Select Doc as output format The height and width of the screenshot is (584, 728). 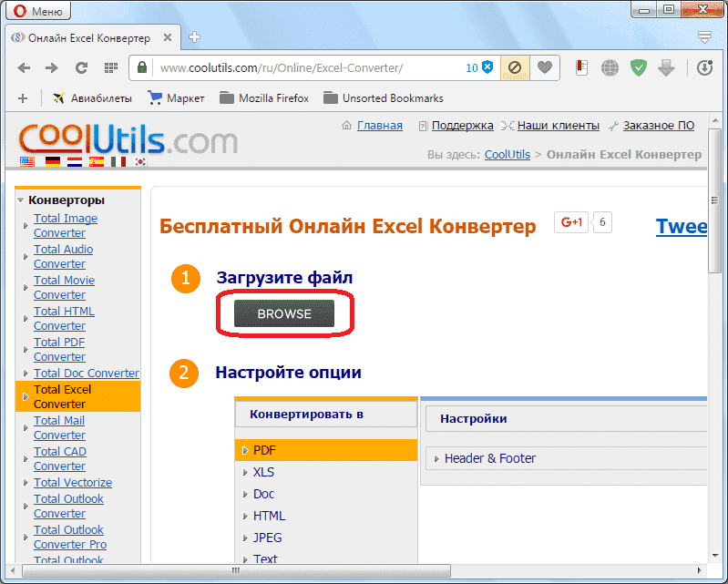tap(263, 494)
